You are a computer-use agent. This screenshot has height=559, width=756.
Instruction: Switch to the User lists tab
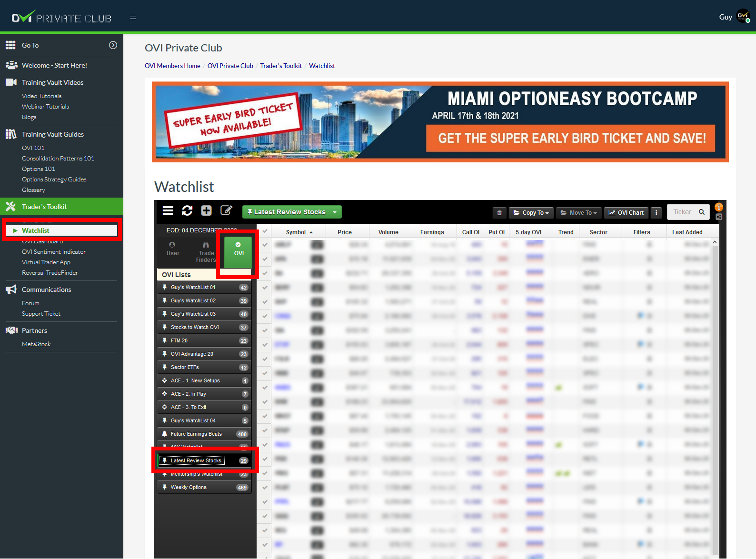[173, 249]
